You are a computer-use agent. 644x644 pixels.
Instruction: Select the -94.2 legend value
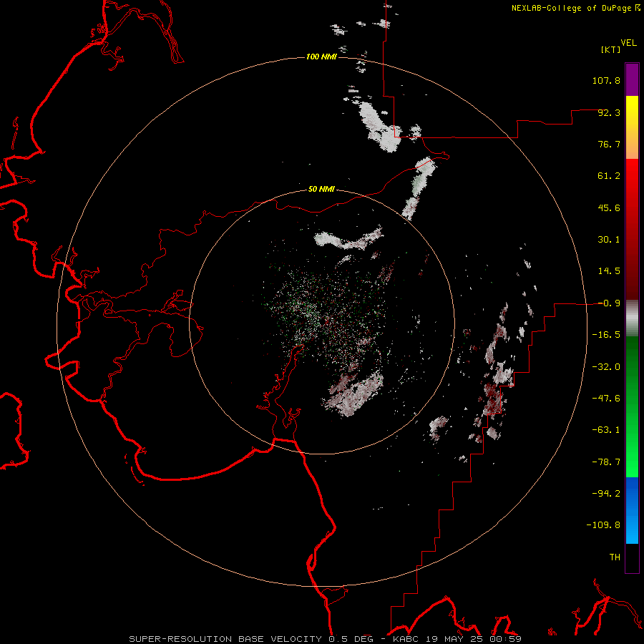click(x=606, y=494)
